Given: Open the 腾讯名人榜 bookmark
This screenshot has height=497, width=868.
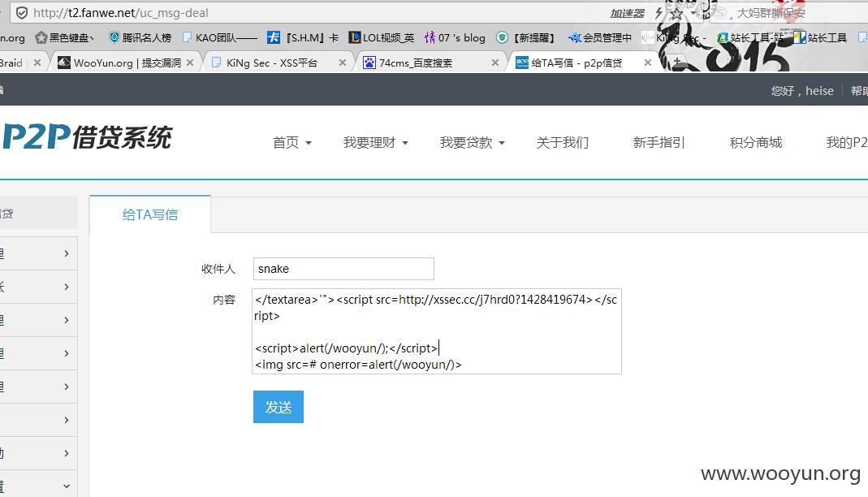Looking at the screenshot, I should 140,37.
